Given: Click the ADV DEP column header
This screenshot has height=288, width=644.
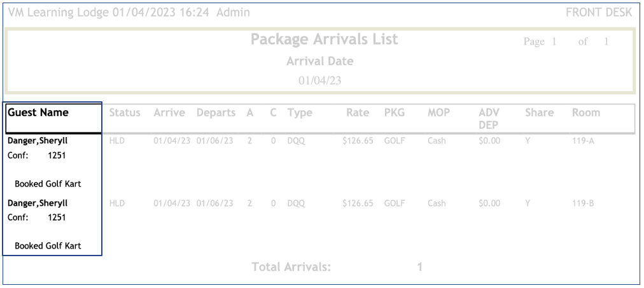Looking at the screenshot, I should tap(489, 118).
